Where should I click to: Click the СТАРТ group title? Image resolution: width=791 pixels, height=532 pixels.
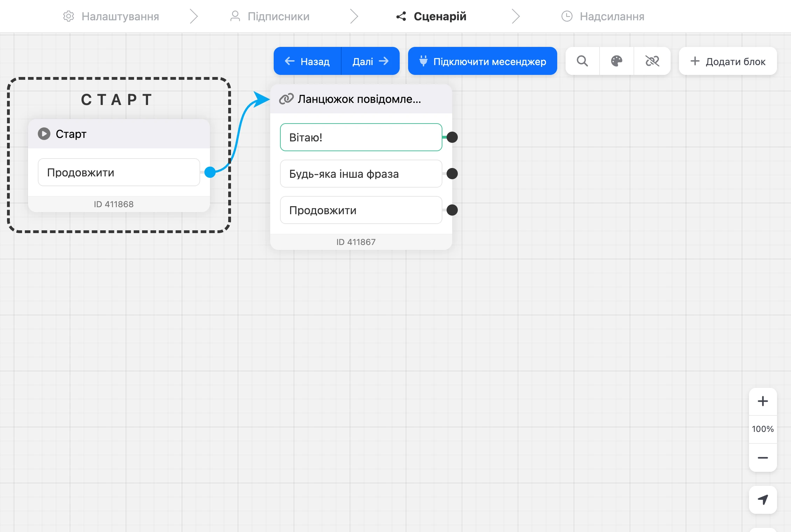point(117,100)
